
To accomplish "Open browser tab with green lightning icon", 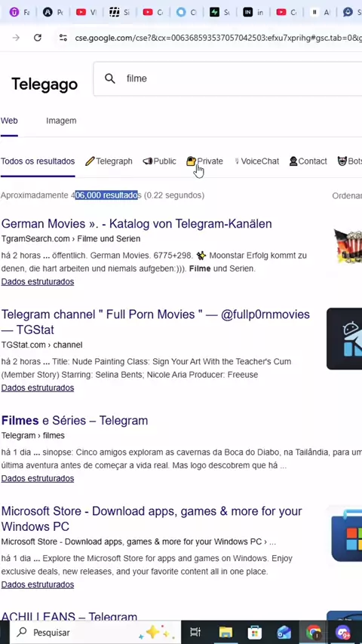I will (219, 12).
